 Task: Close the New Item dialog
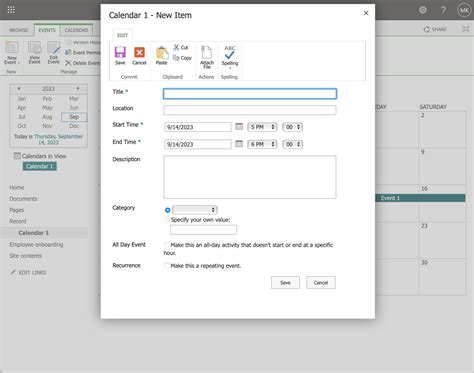coord(366,13)
